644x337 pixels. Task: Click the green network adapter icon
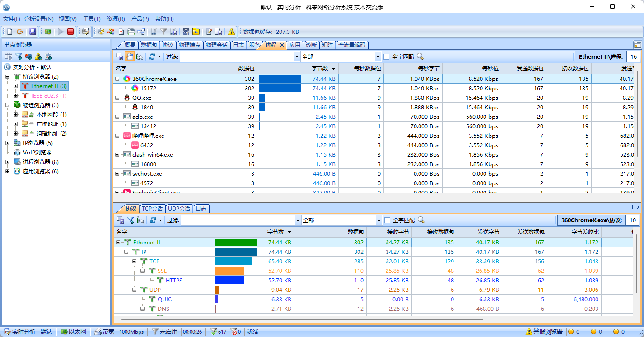(48, 32)
